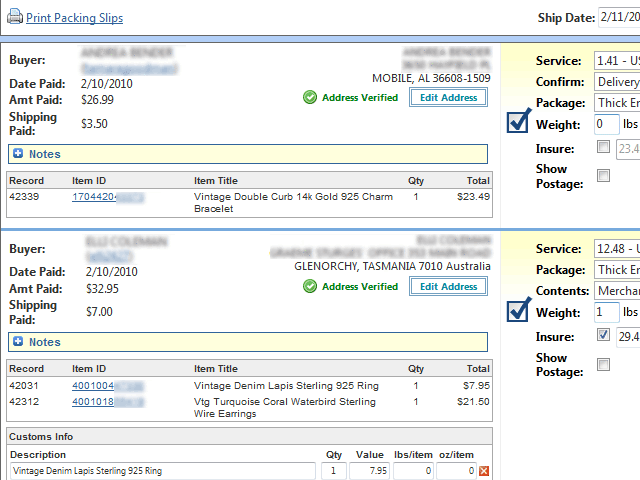Enable Insure checkbox on first order
Image resolution: width=640 pixels, height=480 pixels.
603,148
